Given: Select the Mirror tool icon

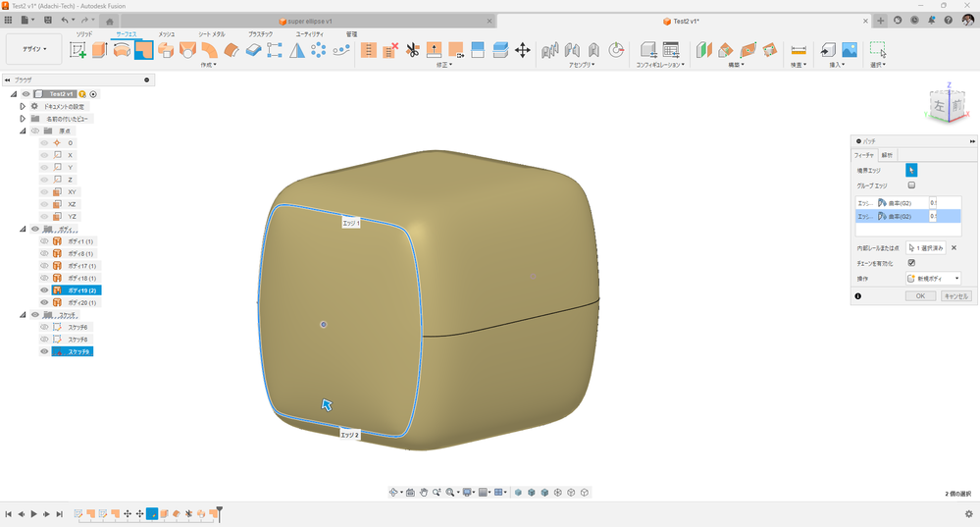Looking at the screenshot, I should [x=297, y=50].
